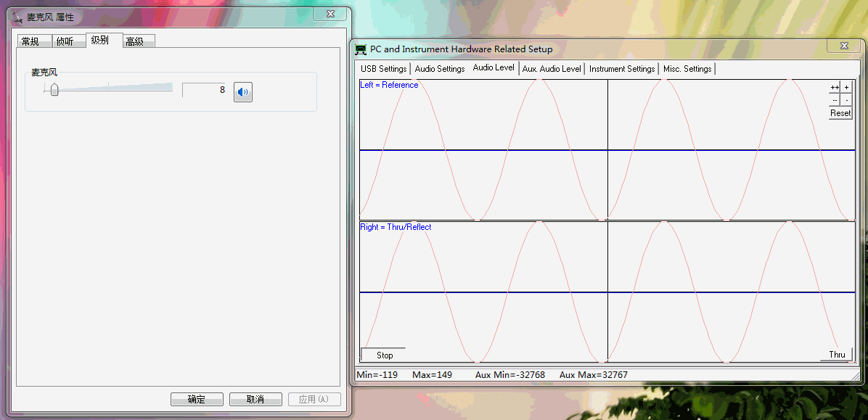Click the microphone level slider thumb
Screen dimensions: 868x420
click(x=54, y=89)
